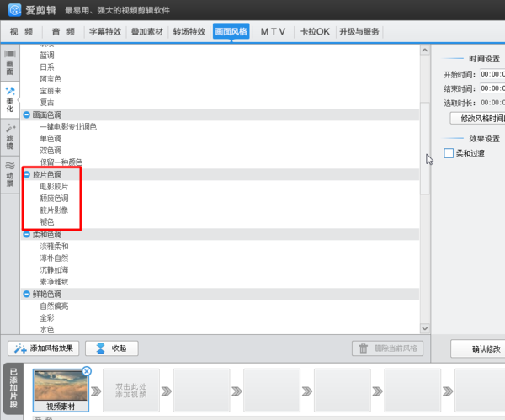Collapse the 胶片色调 group

click(27, 174)
